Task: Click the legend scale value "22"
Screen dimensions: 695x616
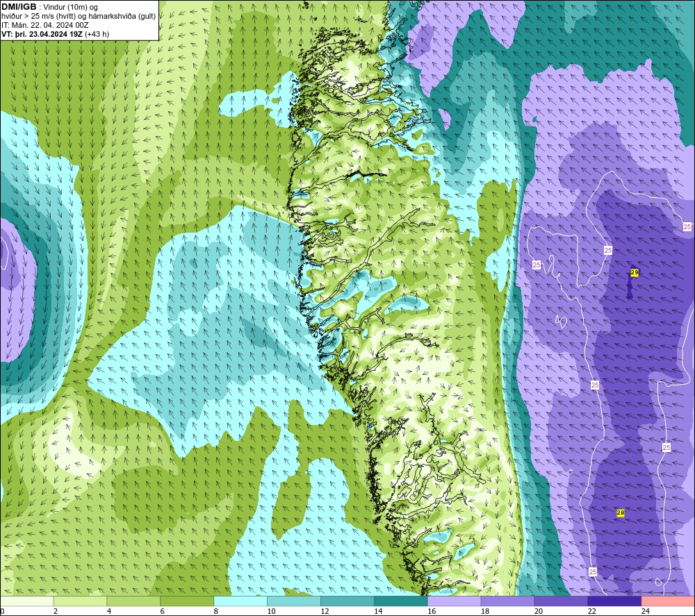Action: point(591,611)
